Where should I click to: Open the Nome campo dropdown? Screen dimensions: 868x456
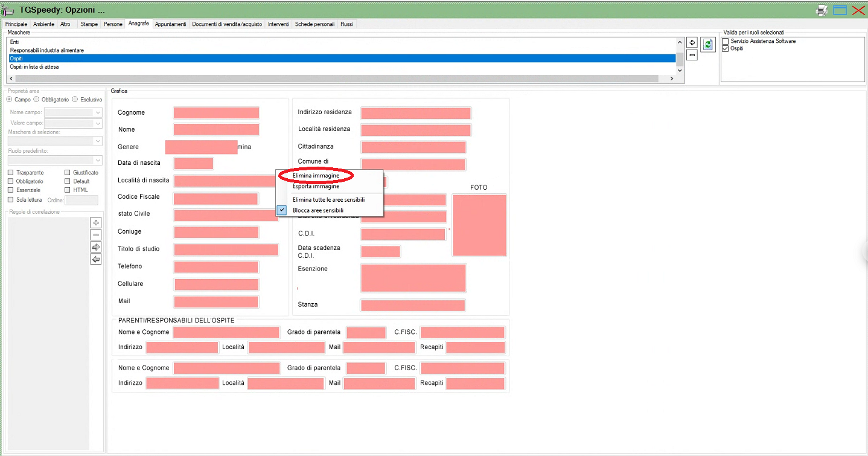(98, 112)
